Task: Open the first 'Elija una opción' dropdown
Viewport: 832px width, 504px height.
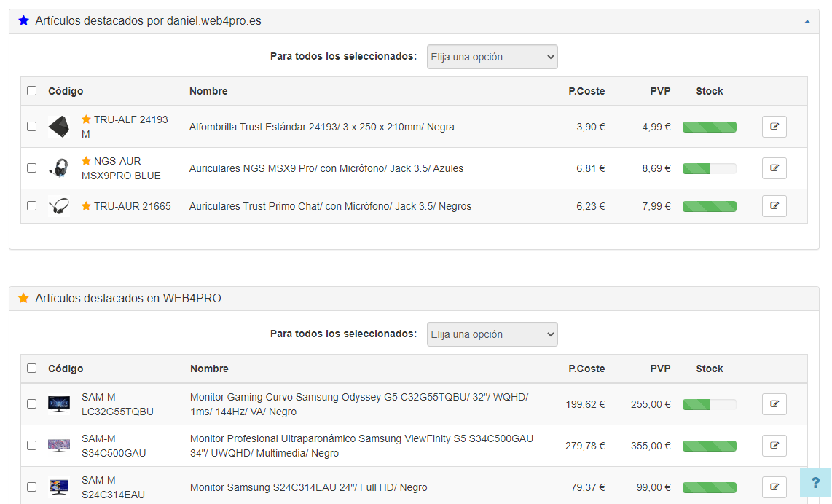Action: (x=492, y=57)
